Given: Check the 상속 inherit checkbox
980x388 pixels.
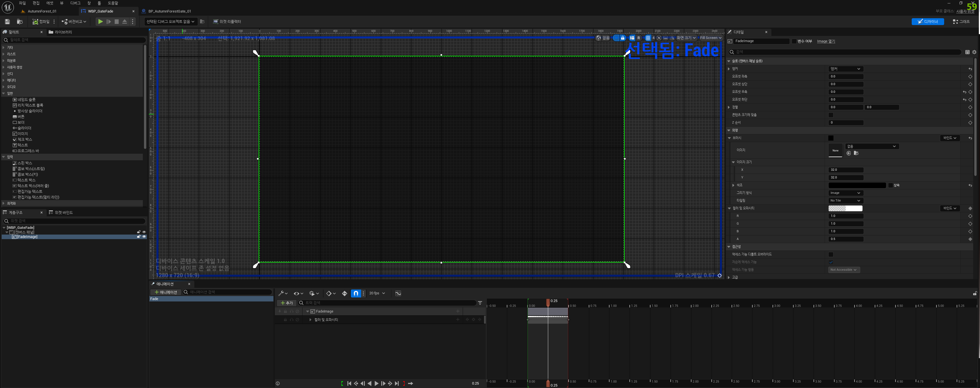Looking at the screenshot, I should [890, 185].
